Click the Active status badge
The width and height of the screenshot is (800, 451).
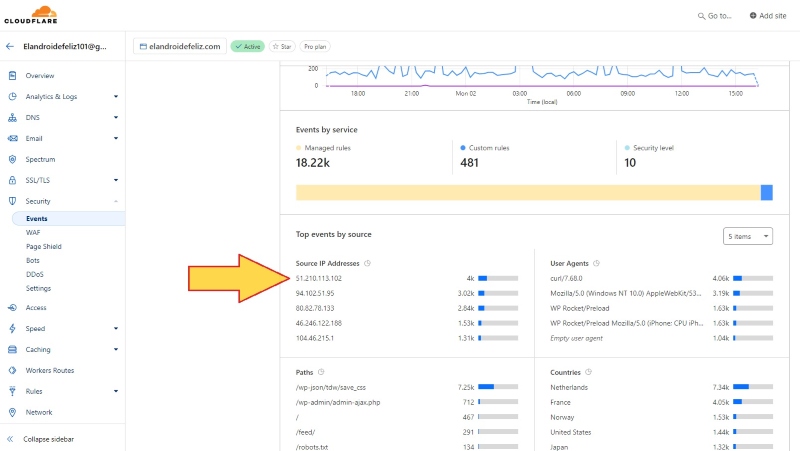(247, 46)
